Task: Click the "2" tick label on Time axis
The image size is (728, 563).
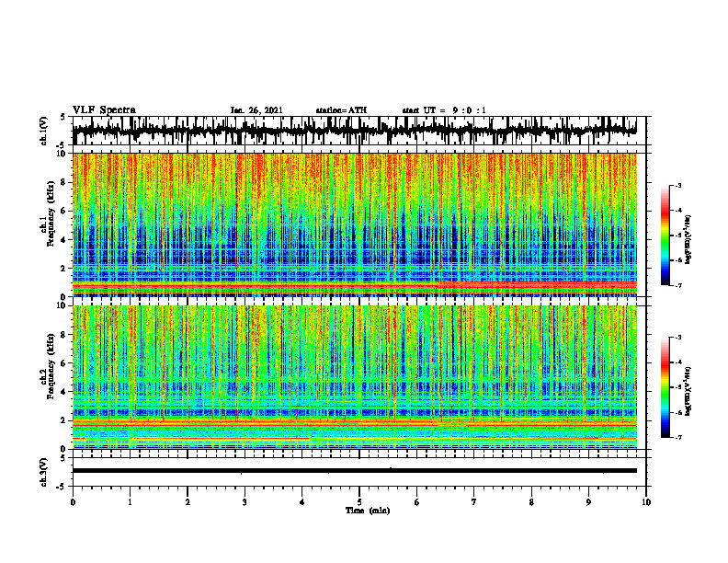Action: [188, 502]
